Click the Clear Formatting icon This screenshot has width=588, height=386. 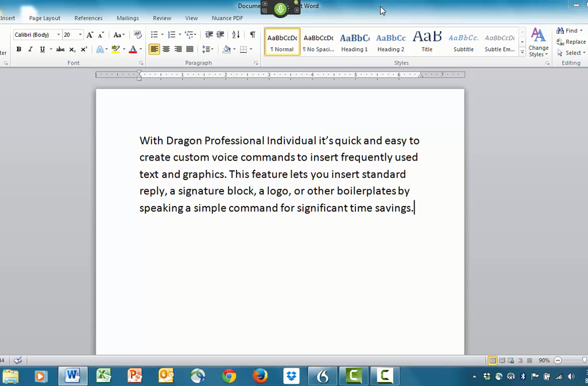(137, 35)
